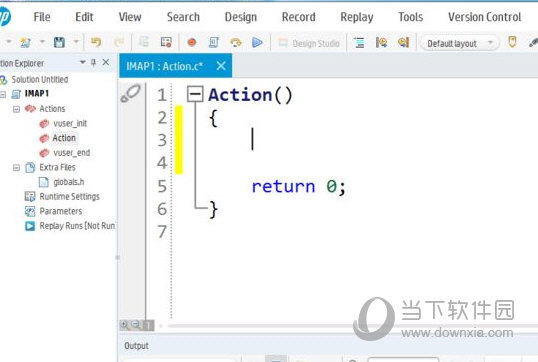Open Design Studio from the toolbar
This screenshot has width=538, height=362.
click(308, 43)
